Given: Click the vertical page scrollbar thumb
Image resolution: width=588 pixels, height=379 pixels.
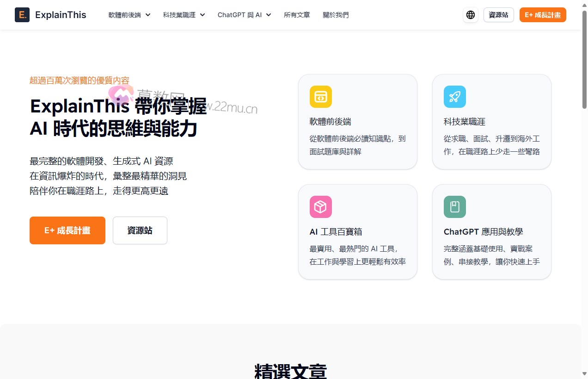Looking at the screenshot, I should (x=584, y=60).
